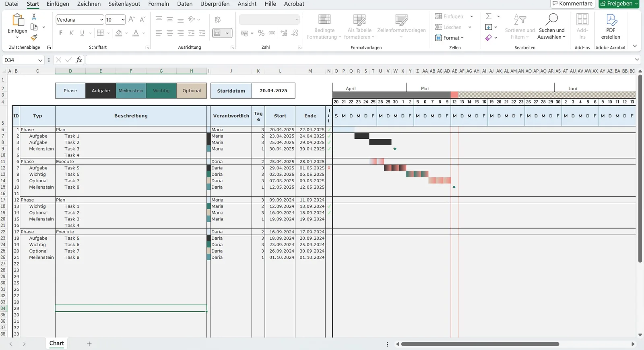Switch to the Einfügen ribbon tab
The height and width of the screenshot is (350, 644).
[x=58, y=4]
